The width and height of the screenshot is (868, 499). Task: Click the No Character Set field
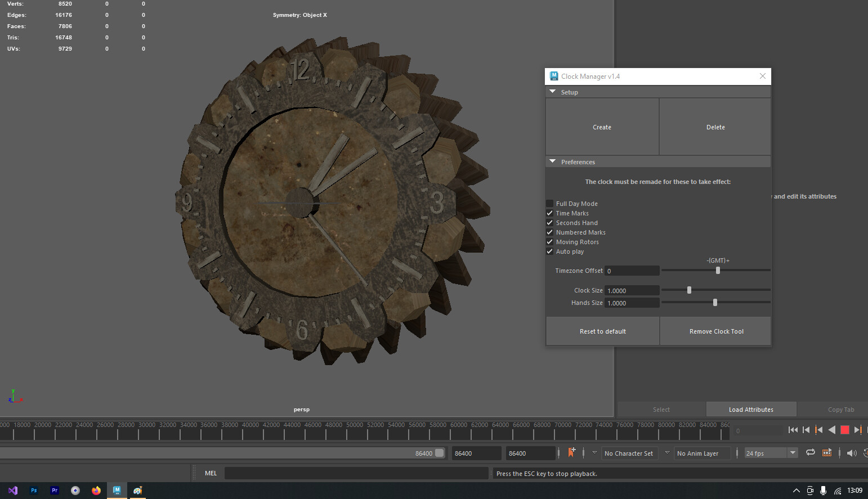click(x=629, y=453)
